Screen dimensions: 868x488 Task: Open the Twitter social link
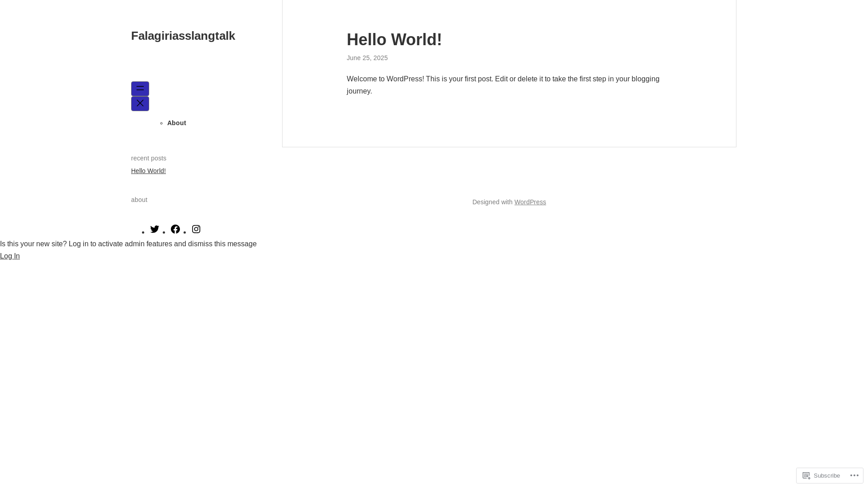pyautogui.click(x=155, y=229)
